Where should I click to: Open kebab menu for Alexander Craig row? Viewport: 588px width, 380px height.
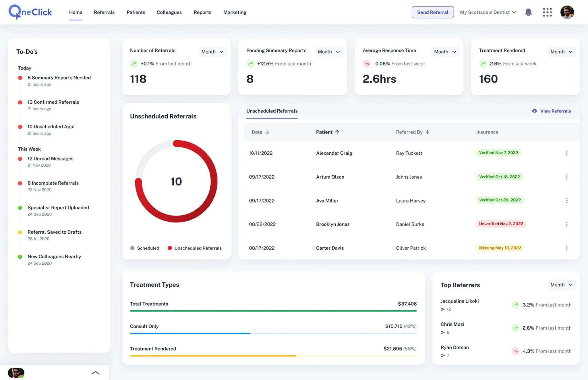click(566, 153)
